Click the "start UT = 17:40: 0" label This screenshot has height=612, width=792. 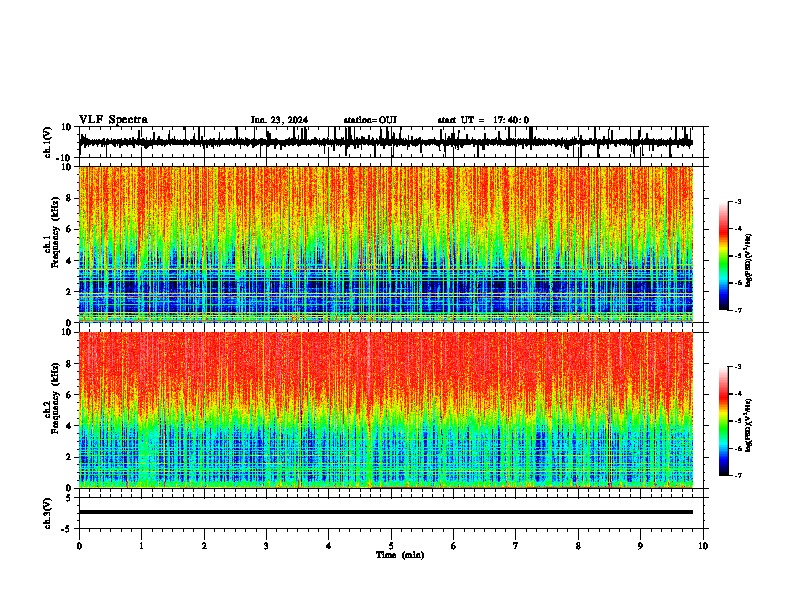tap(483, 120)
